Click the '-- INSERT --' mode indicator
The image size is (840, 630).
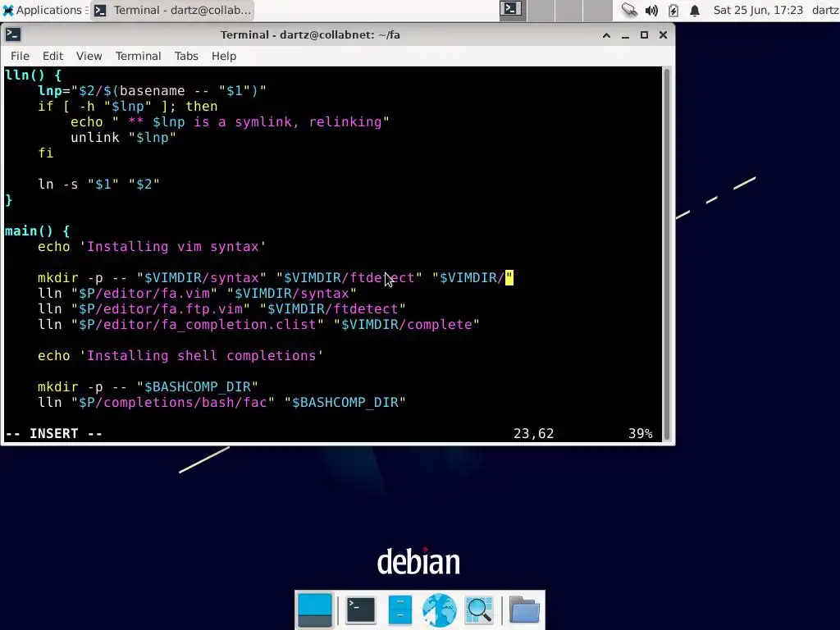53,433
